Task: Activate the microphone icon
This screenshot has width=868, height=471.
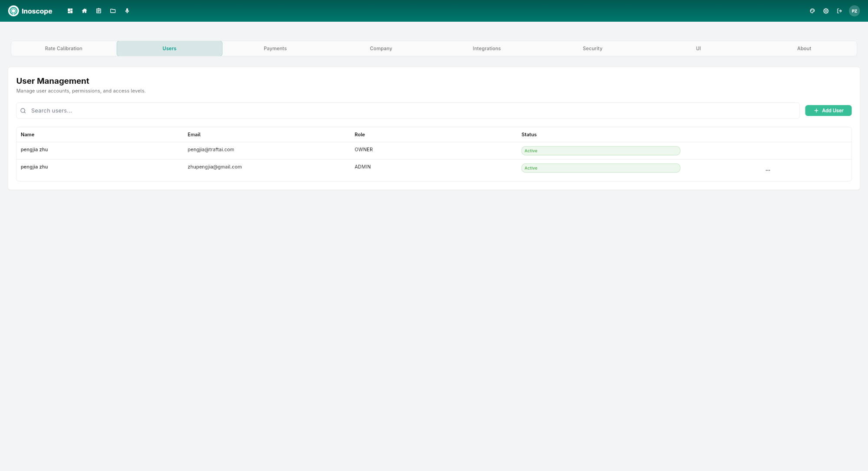Action: coord(127,10)
